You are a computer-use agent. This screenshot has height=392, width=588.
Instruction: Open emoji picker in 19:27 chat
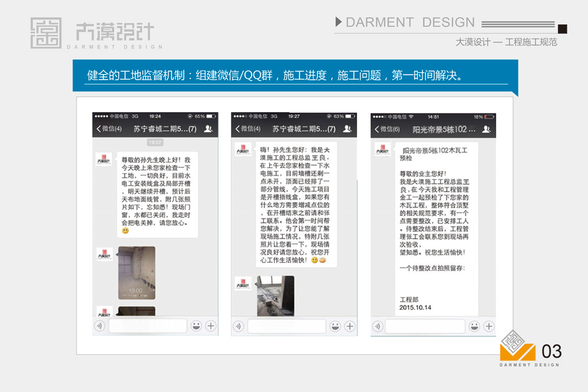(335, 326)
